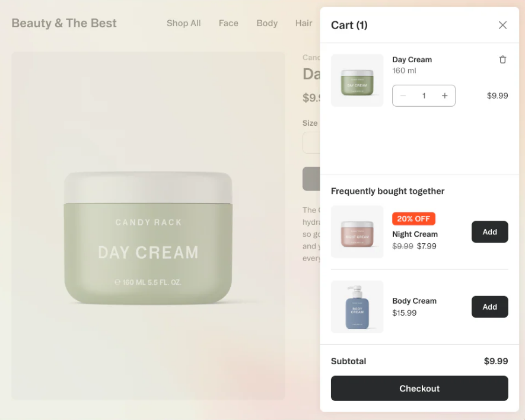Click the Day Cream name in cart
This screenshot has height=420, width=525.
point(412,59)
